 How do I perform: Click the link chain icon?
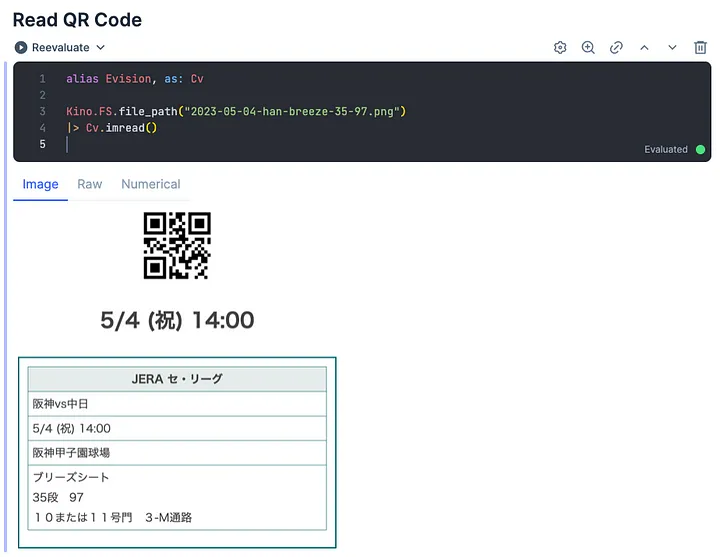coord(616,47)
